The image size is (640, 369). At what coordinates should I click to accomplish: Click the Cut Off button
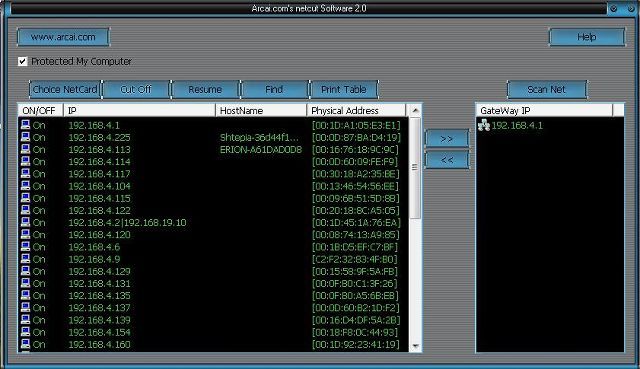pyautogui.click(x=136, y=89)
